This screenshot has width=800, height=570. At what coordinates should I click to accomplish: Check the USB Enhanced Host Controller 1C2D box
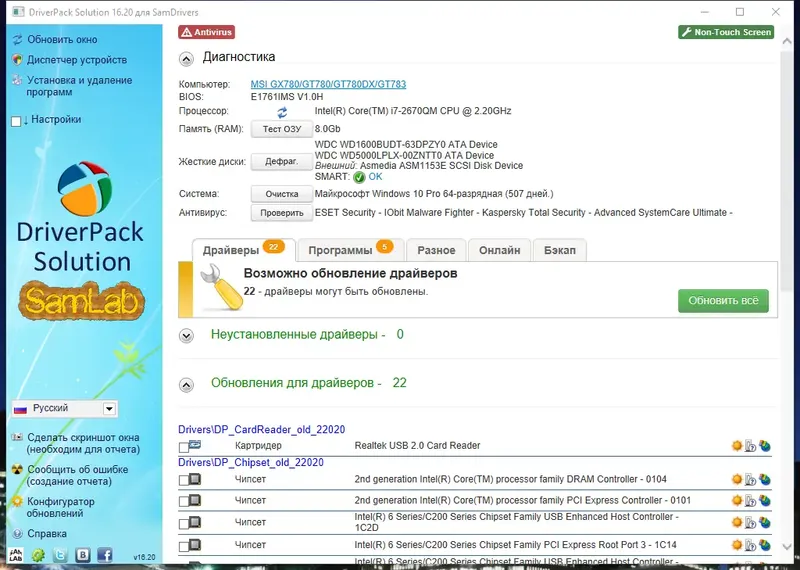(184, 524)
